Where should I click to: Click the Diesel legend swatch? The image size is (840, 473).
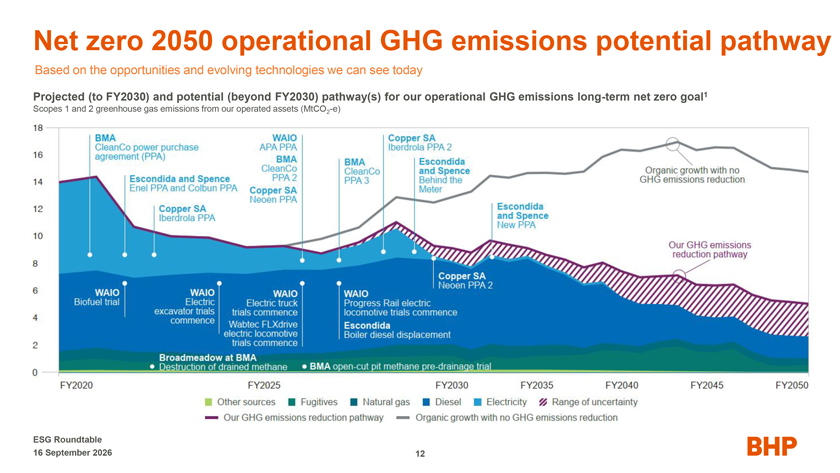click(x=426, y=402)
